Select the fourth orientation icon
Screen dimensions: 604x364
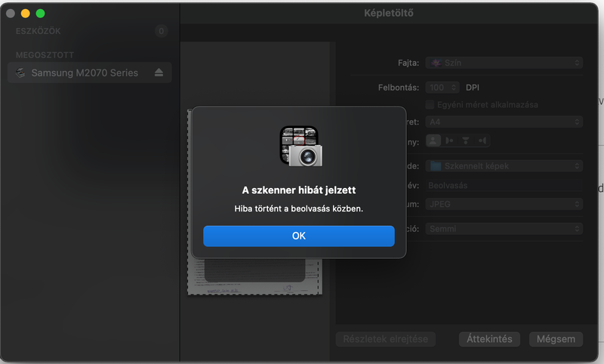(483, 140)
